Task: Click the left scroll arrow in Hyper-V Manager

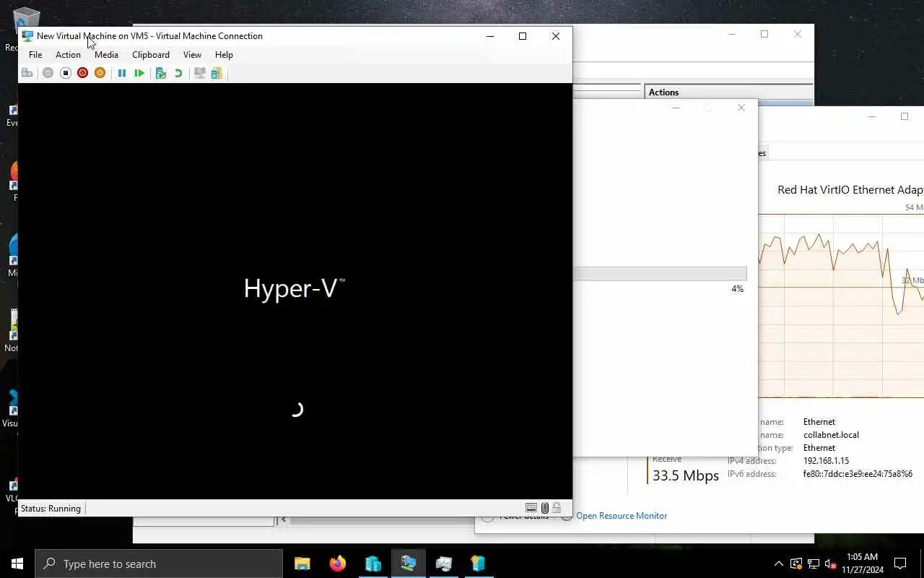Action: point(283,519)
